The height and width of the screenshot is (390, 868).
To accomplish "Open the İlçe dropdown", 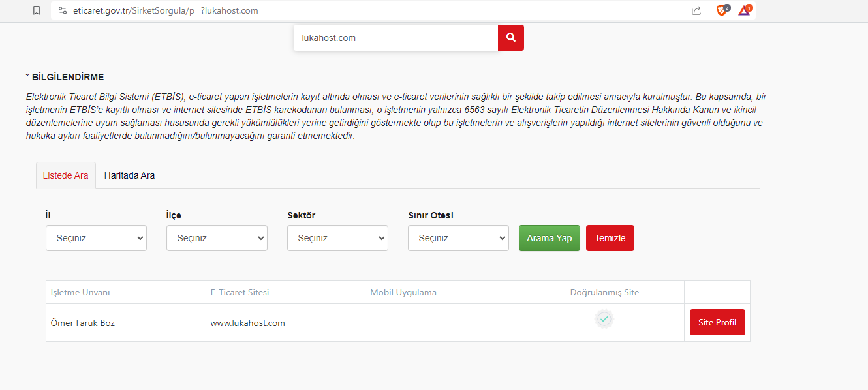I will click(217, 238).
